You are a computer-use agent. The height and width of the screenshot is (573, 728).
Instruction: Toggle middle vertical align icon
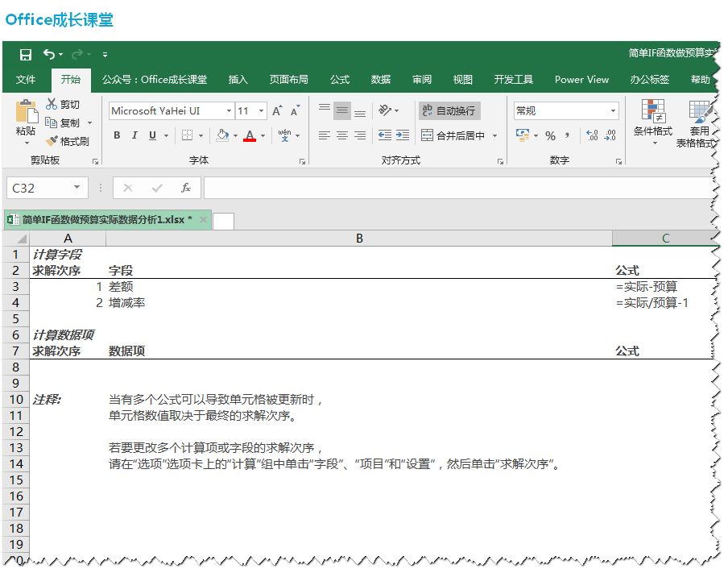342,110
